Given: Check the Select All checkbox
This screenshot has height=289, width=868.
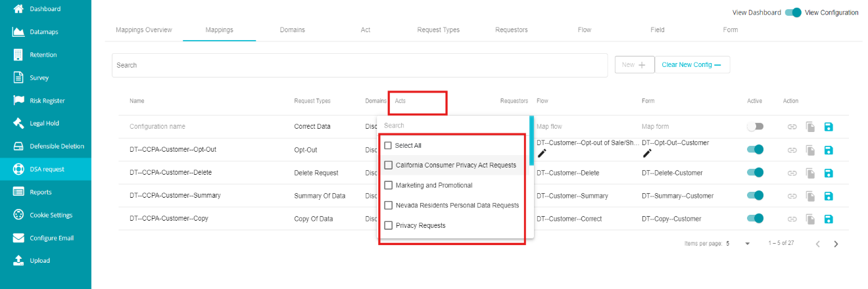Looking at the screenshot, I should click(x=388, y=145).
